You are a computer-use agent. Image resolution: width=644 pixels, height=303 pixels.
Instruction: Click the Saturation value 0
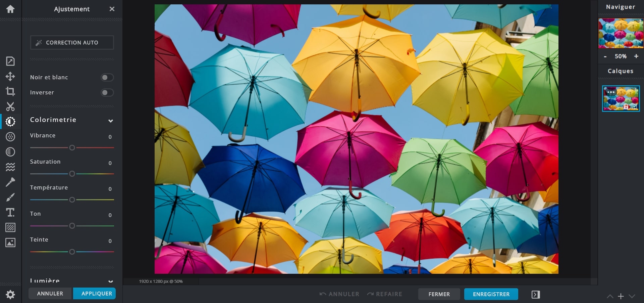tap(110, 163)
